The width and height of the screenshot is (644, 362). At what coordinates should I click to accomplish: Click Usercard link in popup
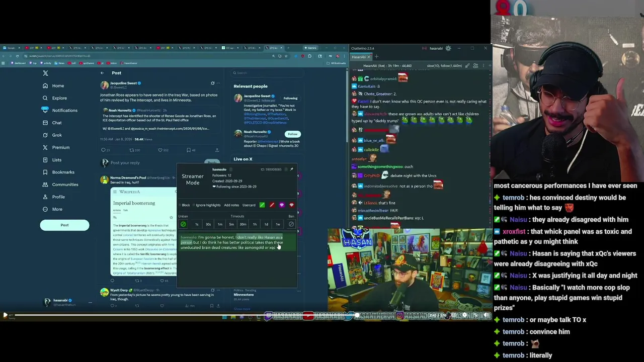(x=249, y=205)
